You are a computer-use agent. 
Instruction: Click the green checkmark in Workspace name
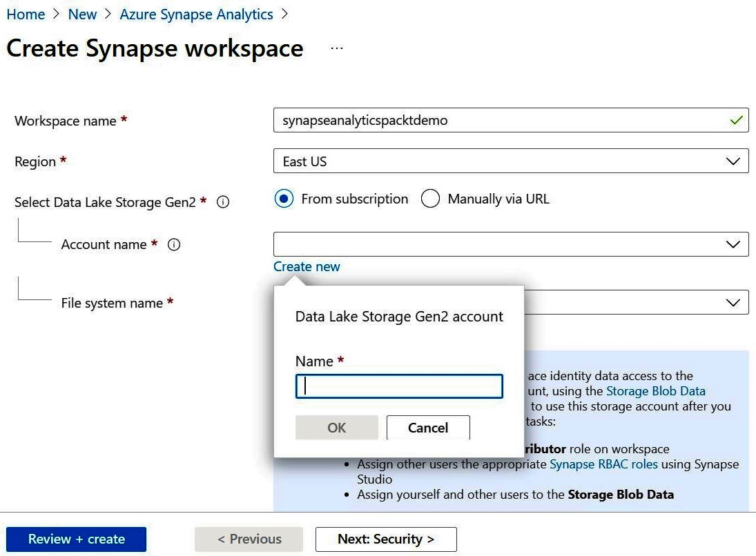click(x=736, y=121)
